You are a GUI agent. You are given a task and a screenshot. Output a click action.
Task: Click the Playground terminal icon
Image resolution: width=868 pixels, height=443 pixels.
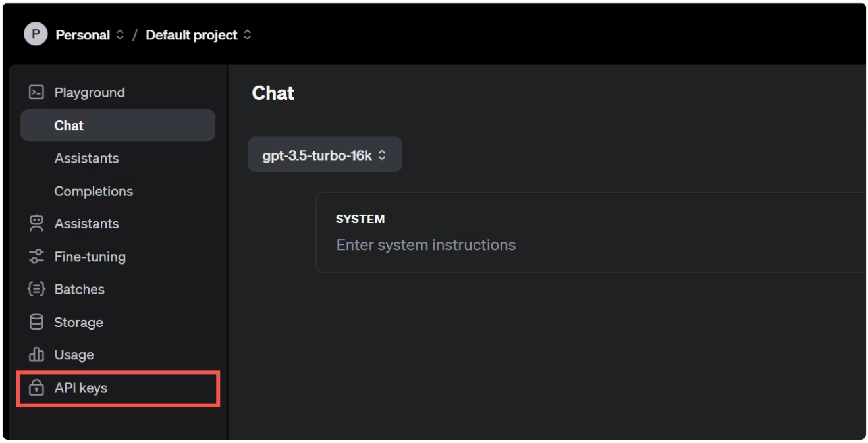click(x=37, y=92)
